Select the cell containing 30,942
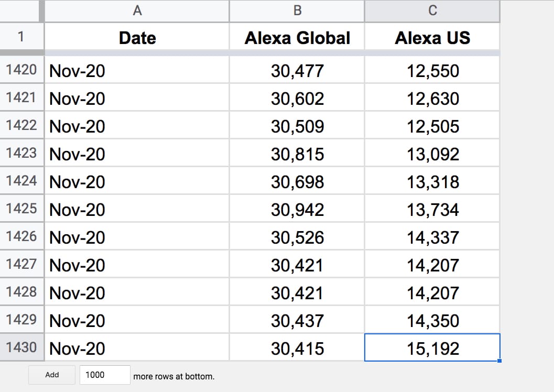554x392 pixels. pyautogui.click(x=297, y=209)
